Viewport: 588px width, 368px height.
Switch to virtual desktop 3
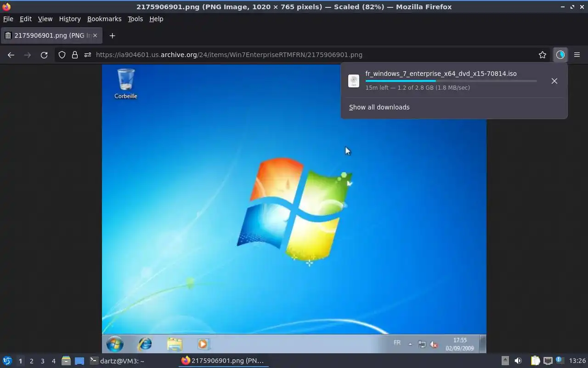pyautogui.click(x=43, y=361)
